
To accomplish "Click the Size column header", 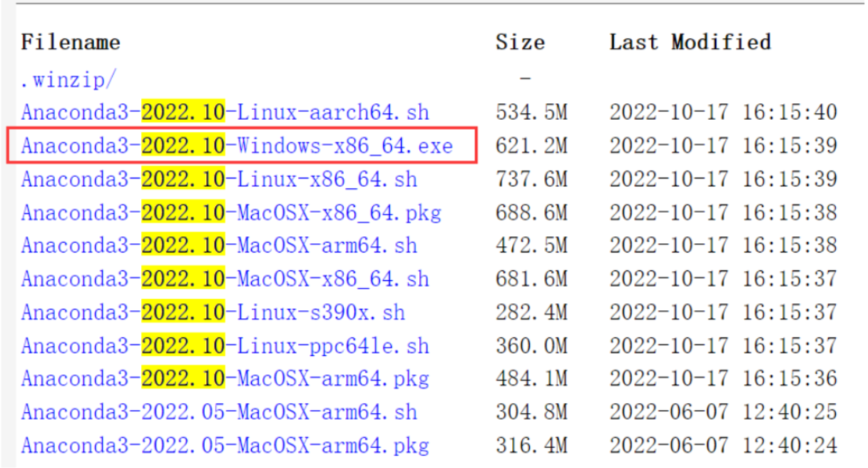I will pos(520,42).
